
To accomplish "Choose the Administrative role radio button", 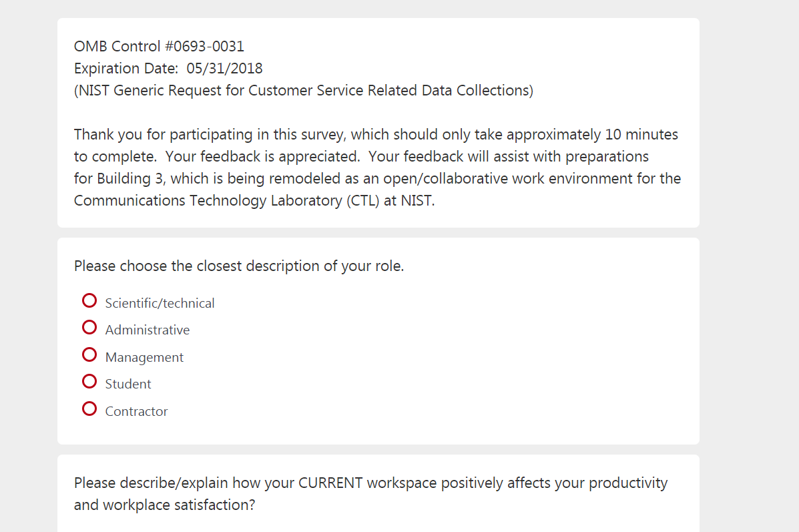I will pos(89,328).
